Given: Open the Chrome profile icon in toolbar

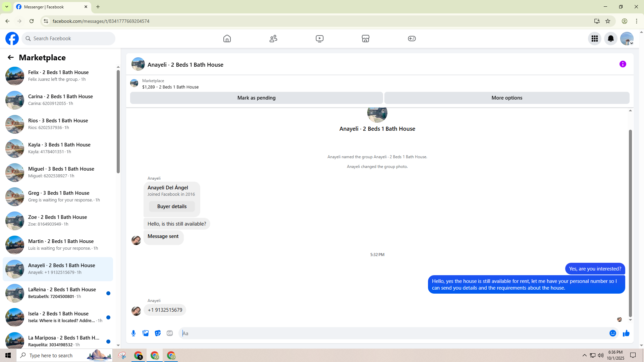Looking at the screenshot, I should [625, 21].
